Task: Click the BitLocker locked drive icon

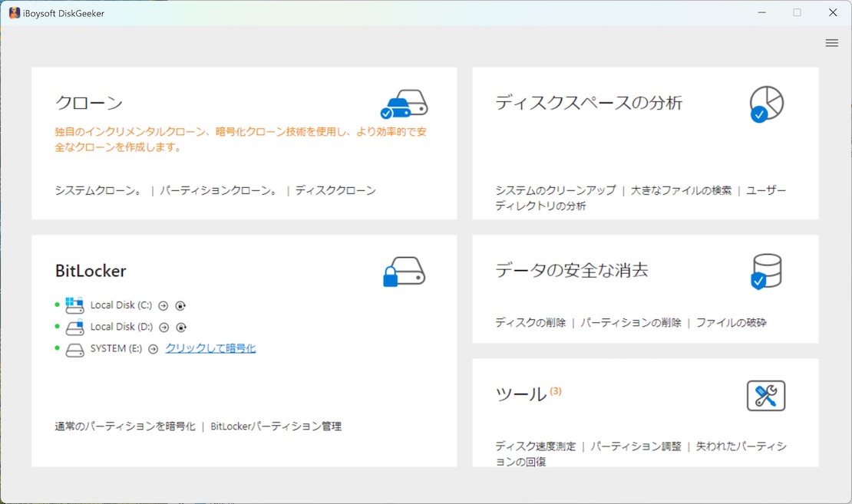Action: tap(404, 272)
